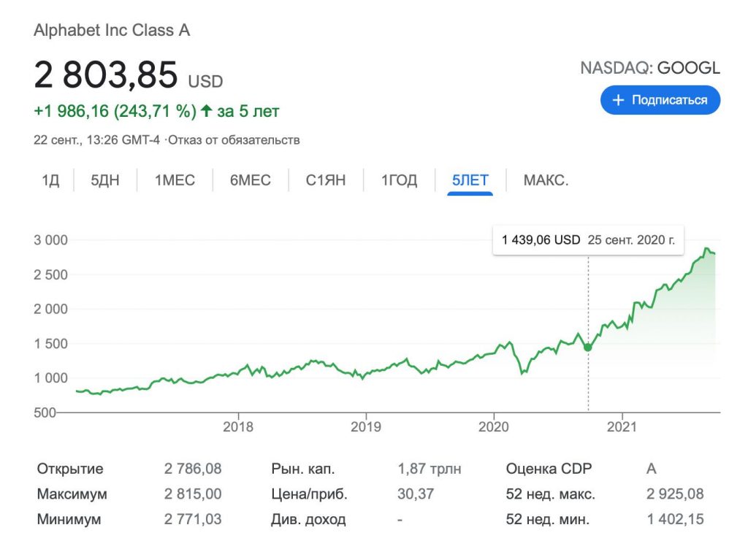Open the С1ЯН year-to-date tab

326,180
